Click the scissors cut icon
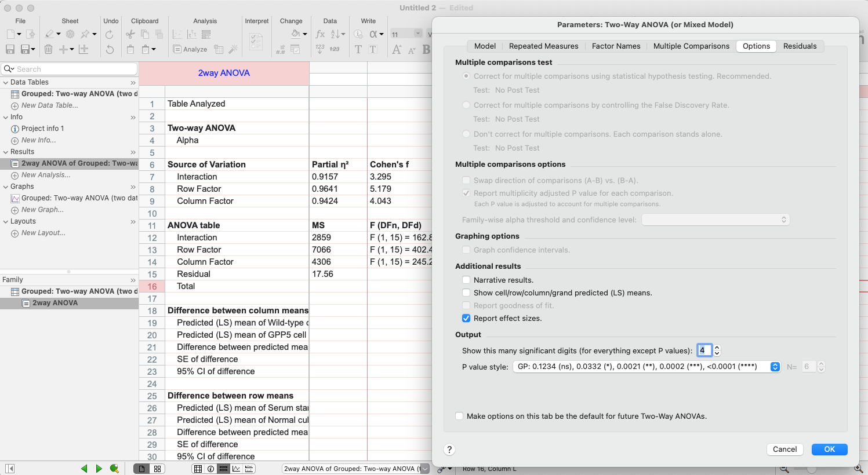The width and height of the screenshot is (868, 475). coord(130,34)
